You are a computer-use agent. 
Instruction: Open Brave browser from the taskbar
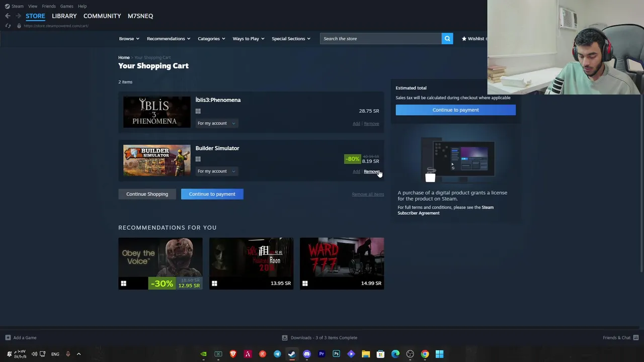(233, 354)
